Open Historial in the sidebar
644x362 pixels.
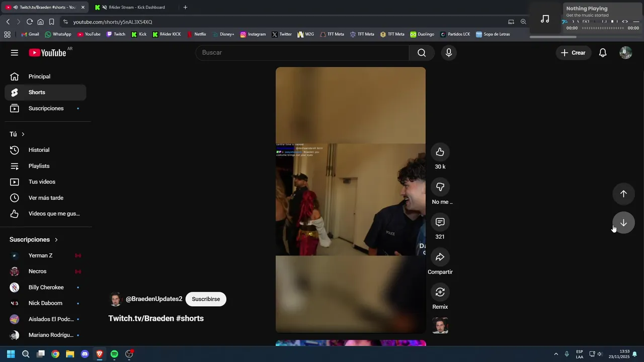pos(46,150)
